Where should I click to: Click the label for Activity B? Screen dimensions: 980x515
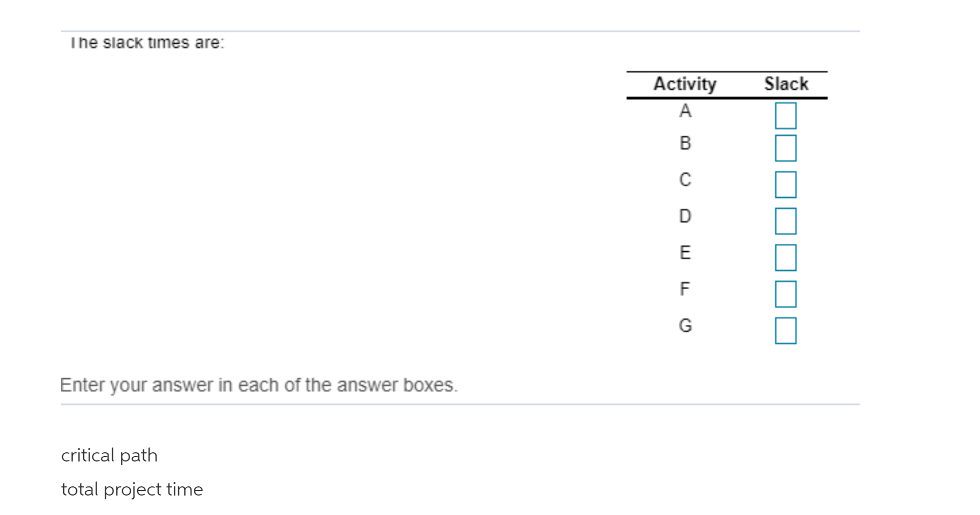tap(685, 144)
